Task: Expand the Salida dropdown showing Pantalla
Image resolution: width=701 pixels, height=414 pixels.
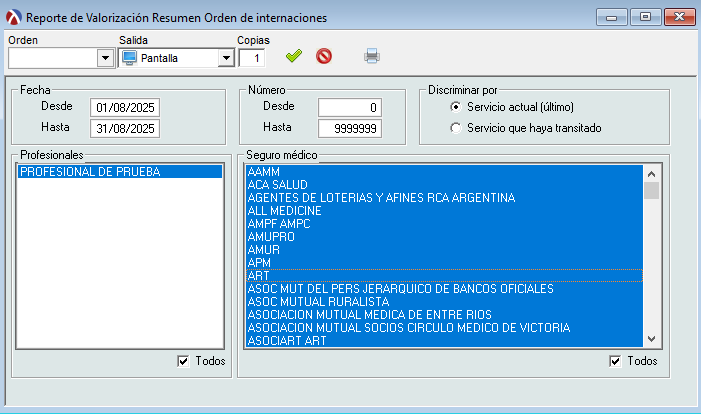Action: click(x=225, y=58)
